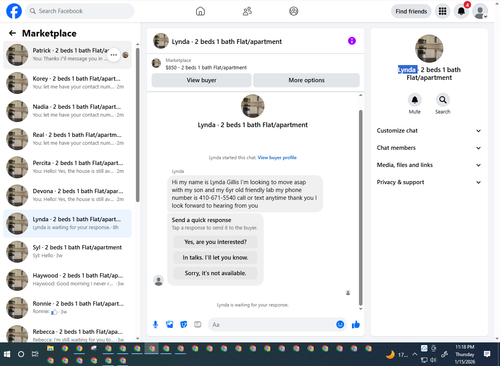Open the Syl conversation
500x366 pixels.
(67, 251)
